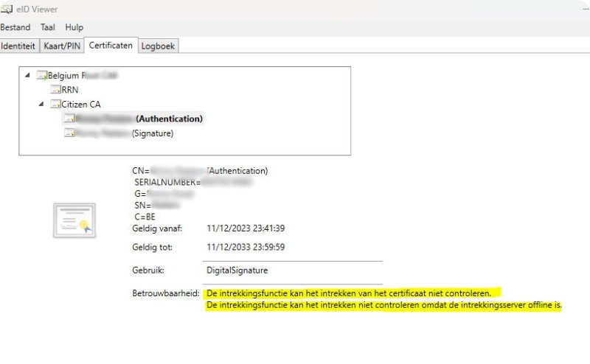Click the Citizen CA certificate icon
The width and height of the screenshot is (590, 364).
tap(55, 104)
